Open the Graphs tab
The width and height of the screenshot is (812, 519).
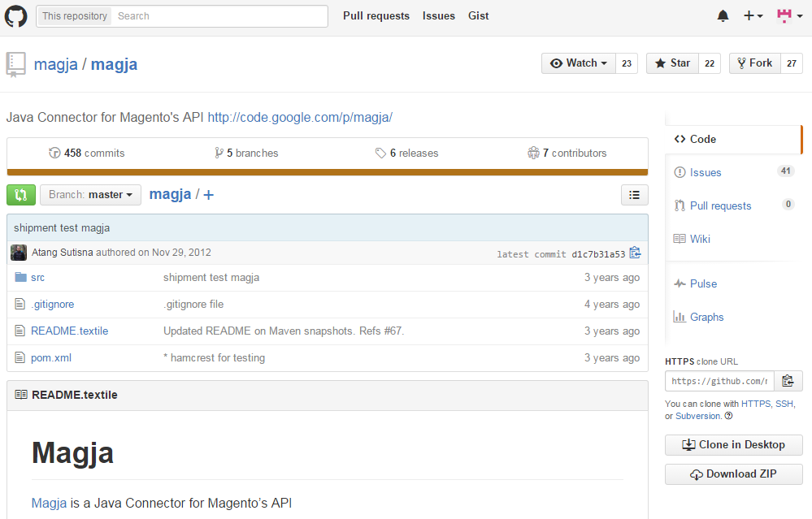point(733,317)
